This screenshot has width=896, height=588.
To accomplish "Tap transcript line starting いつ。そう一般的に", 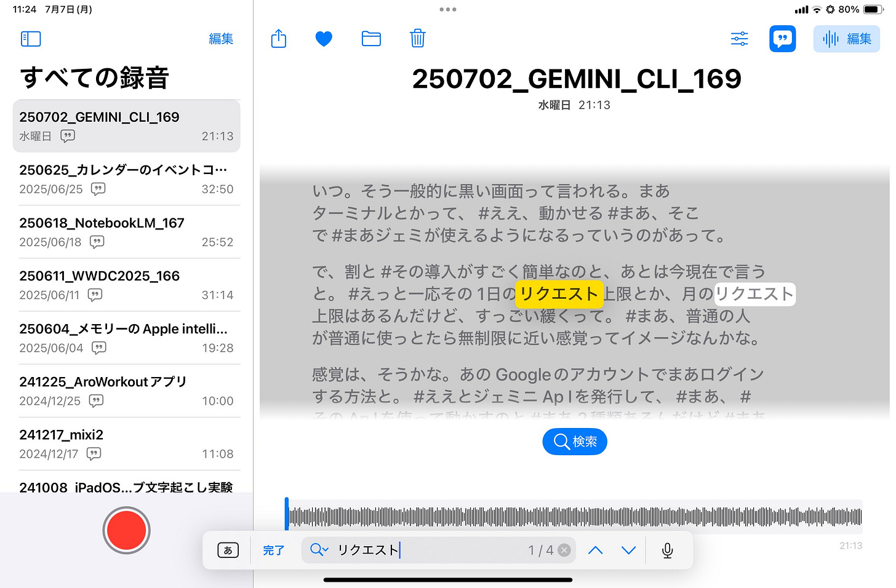I will coord(490,191).
